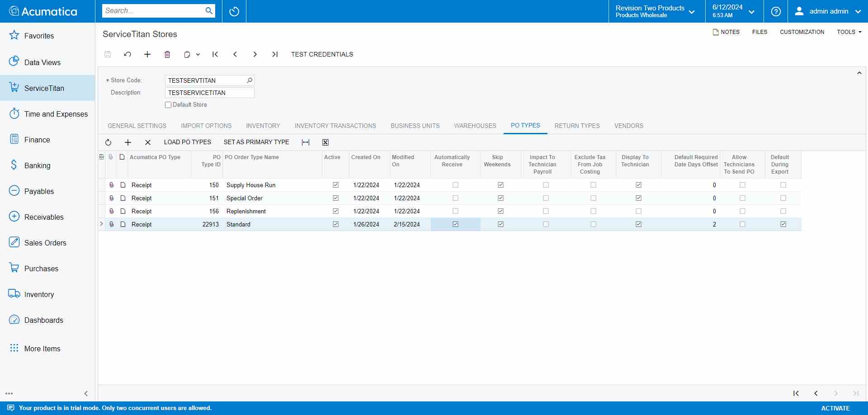Open the recently visited history icon
The width and height of the screenshot is (868, 415).
pyautogui.click(x=234, y=11)
